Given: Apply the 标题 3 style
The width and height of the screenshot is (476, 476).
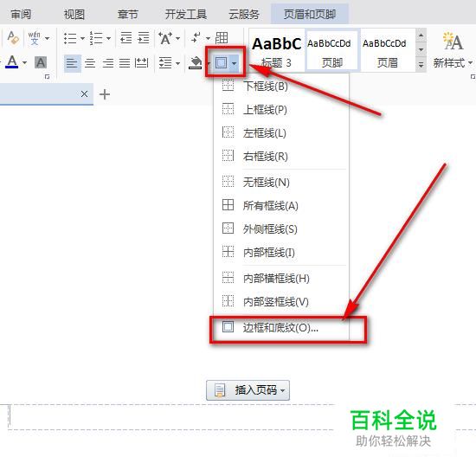Looking at the screenshot, I should click(277, 50).
